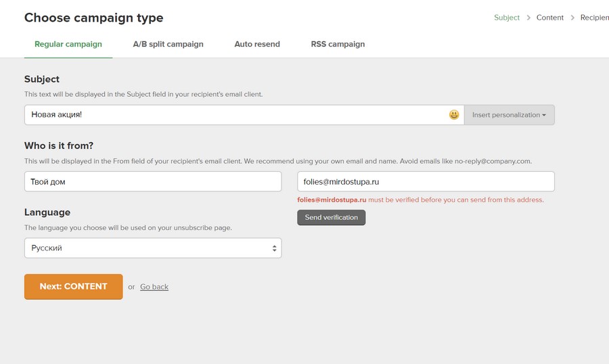The width and height of the screenshot is (609, 364).
Task: Open the Auto resend tab
Action: tap(257, 44)
